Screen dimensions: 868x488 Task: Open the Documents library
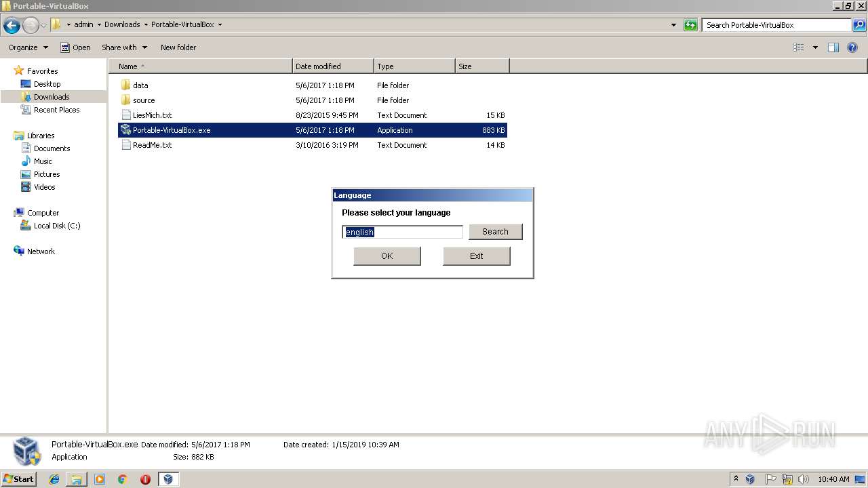point(52,148)
